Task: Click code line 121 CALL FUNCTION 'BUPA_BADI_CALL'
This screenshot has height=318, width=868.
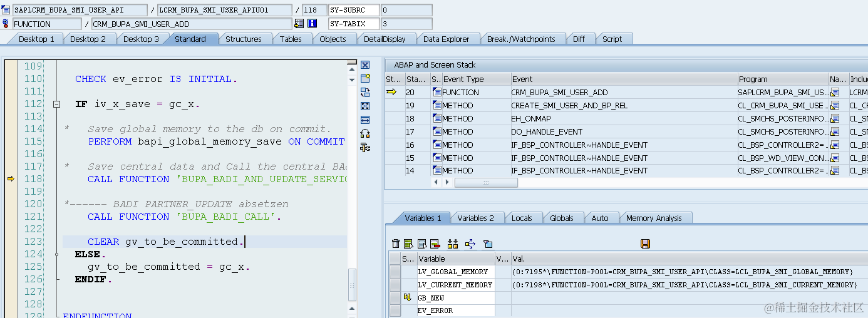Action: click(x=185, y=217)
